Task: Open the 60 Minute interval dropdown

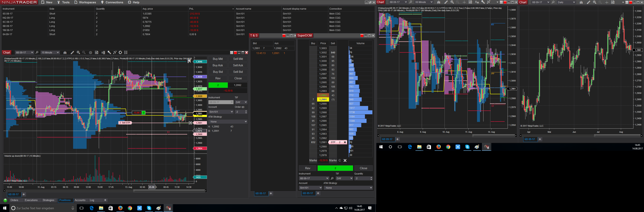Action: (x=424, y=2)
